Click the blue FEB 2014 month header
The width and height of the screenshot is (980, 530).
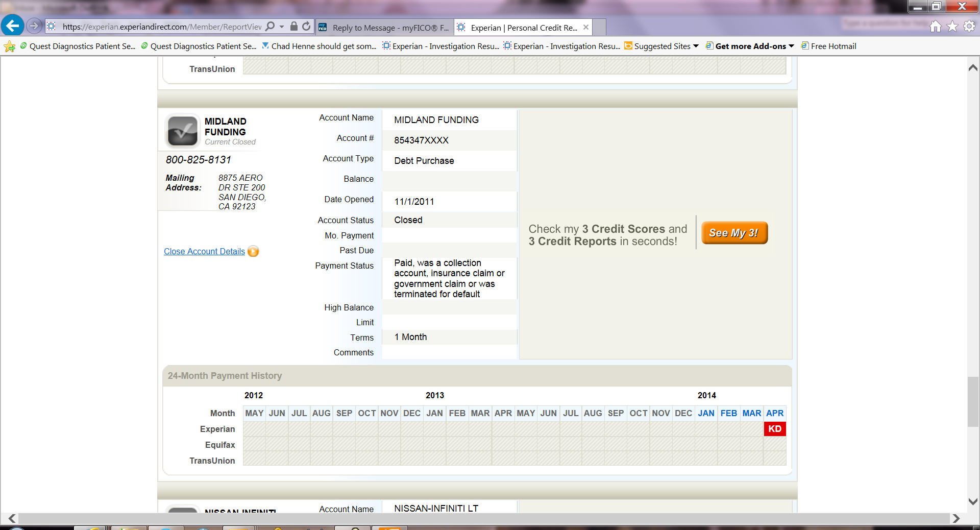729,413
